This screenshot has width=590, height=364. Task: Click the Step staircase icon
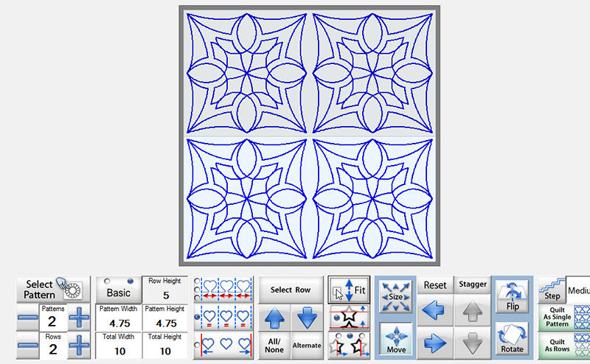tap(552, 289)
